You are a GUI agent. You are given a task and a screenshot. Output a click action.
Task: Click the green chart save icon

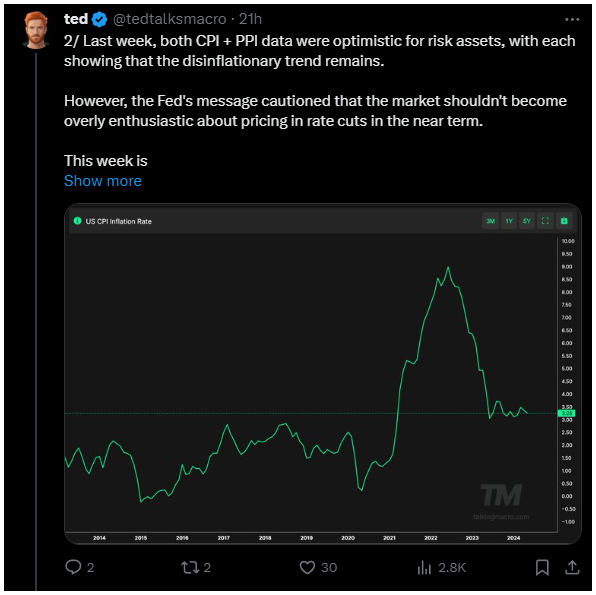pyautogui.click(x=564, y=221)
